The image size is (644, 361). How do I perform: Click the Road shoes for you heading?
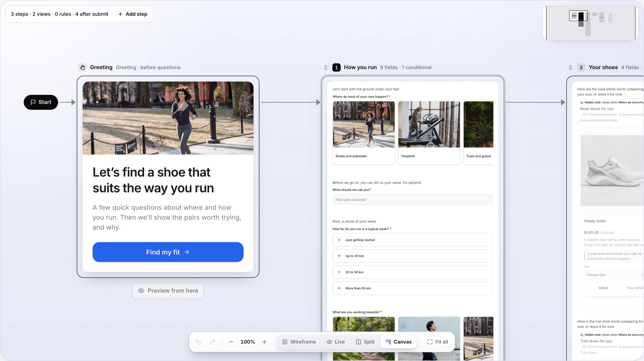(x=597, y=109)
